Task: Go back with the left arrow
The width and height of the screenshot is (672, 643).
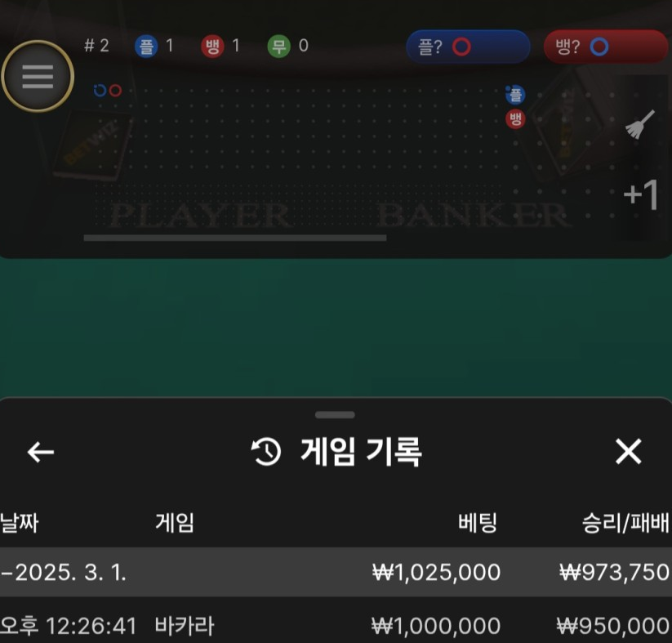Action: pos(41,452)
